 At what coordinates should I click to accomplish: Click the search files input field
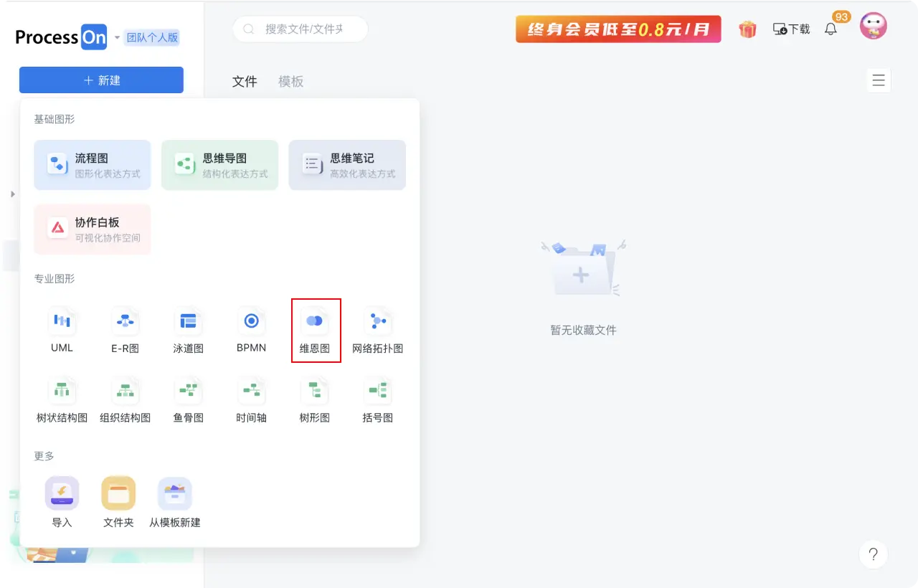click(299, 29)
